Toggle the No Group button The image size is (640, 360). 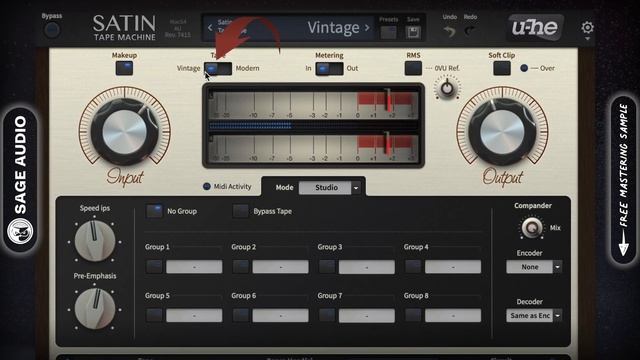[x=154, y=211]
